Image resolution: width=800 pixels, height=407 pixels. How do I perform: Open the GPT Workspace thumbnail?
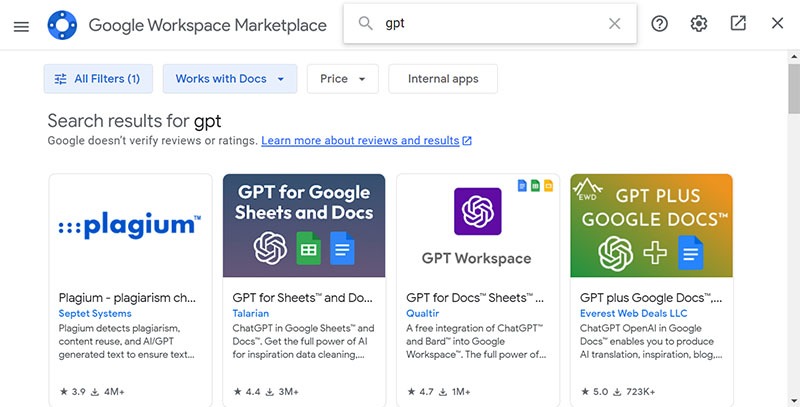478,225
